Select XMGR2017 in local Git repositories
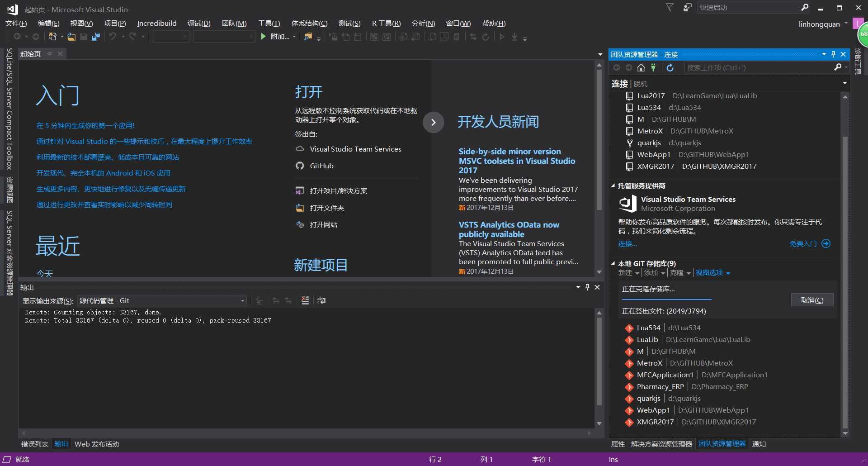Image resolution: width=868 pixels, height=466 pixels. pos(690,422)
